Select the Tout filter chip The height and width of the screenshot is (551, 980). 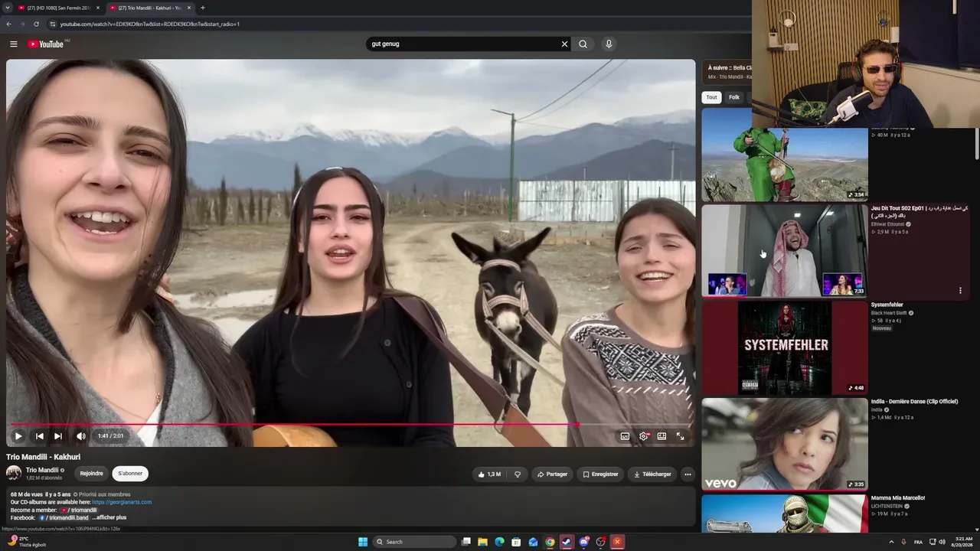point(712,97)
